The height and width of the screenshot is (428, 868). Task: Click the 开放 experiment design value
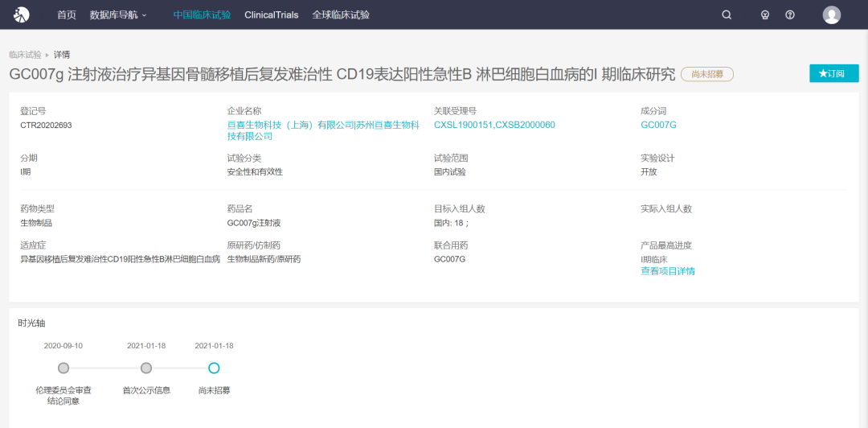(649, 172)
